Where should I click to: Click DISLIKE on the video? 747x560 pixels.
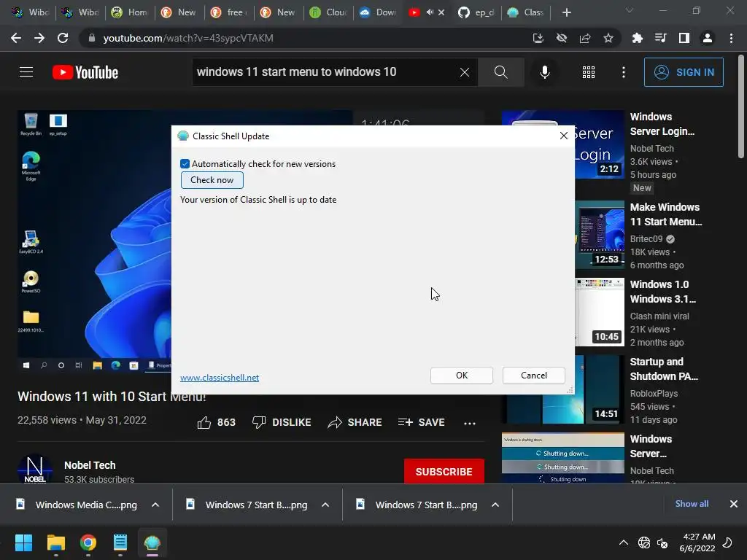point(282,422)
